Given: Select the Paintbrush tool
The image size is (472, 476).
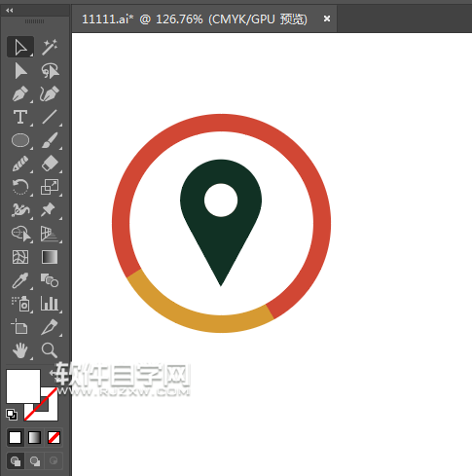Looking at the screenshot, I should pos(50,140).
